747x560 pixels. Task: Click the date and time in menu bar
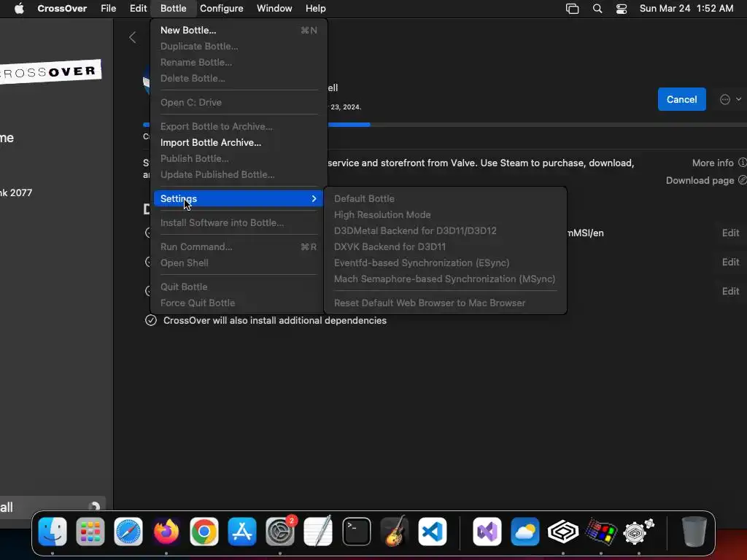[x=686, y=8]
